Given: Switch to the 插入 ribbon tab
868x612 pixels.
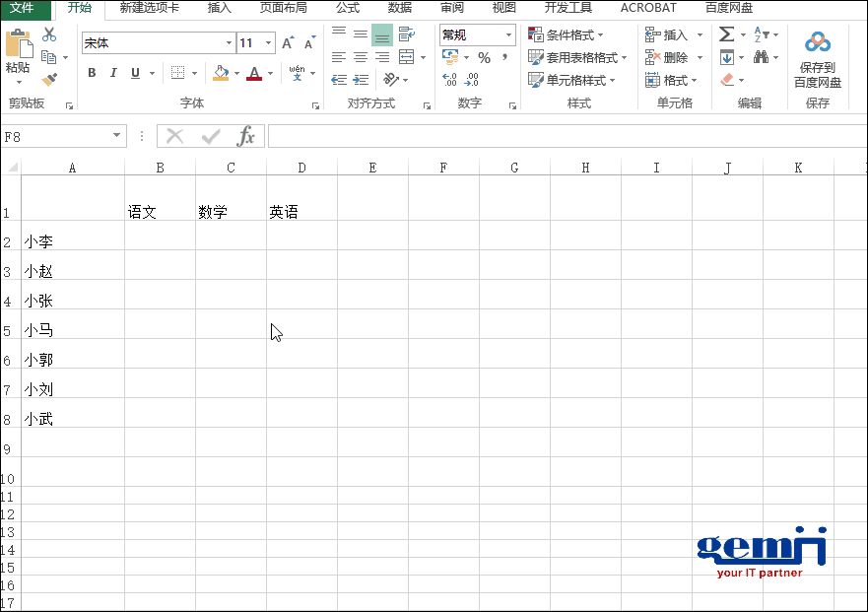Looking at the screenshot, I should tap(219, 9).
